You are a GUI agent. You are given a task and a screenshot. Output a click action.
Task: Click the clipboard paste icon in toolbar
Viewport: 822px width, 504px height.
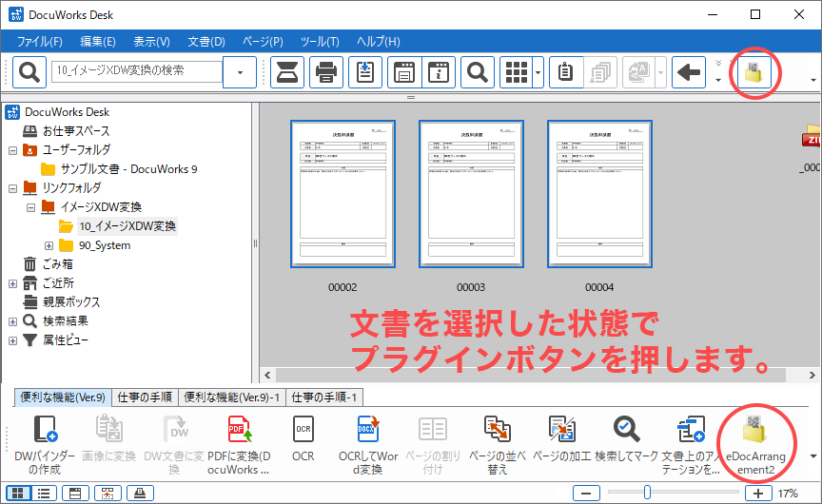[x=566, y=71]
